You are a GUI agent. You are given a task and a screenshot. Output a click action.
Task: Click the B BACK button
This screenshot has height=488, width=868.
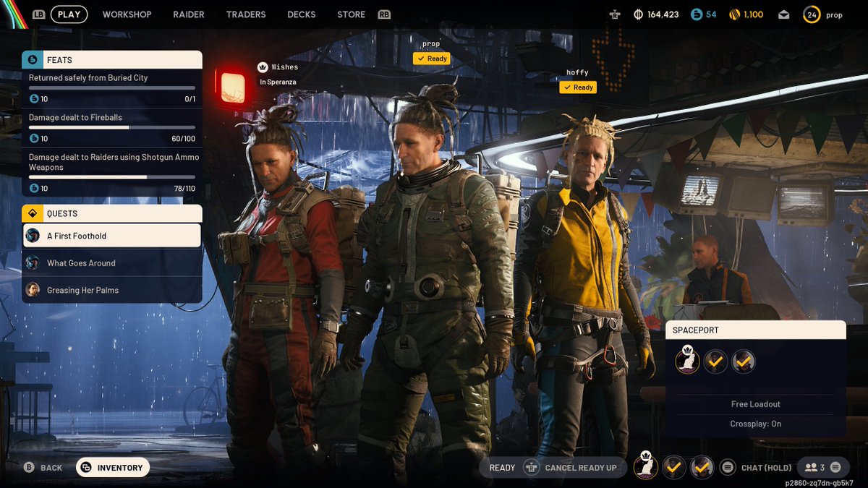point(43,468)
